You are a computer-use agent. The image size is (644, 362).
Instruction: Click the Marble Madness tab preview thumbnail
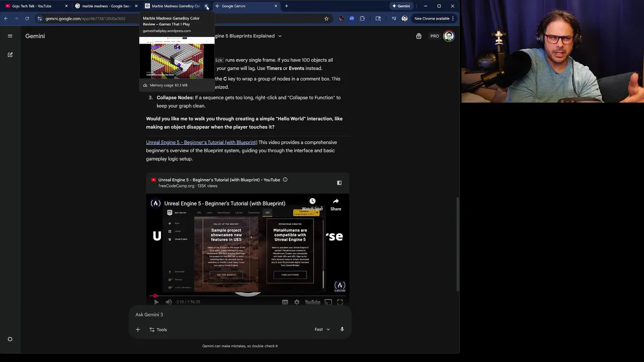pos(177,58)
